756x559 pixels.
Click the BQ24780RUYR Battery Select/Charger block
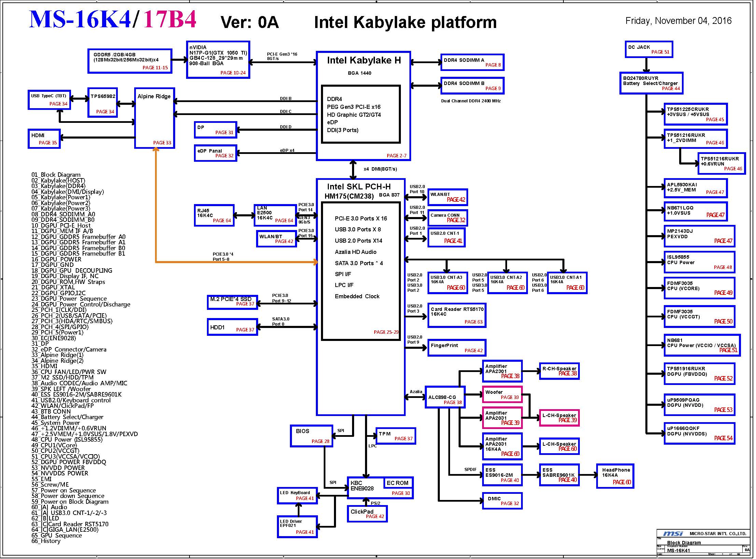pyautogui.click(x=651, y=83)
